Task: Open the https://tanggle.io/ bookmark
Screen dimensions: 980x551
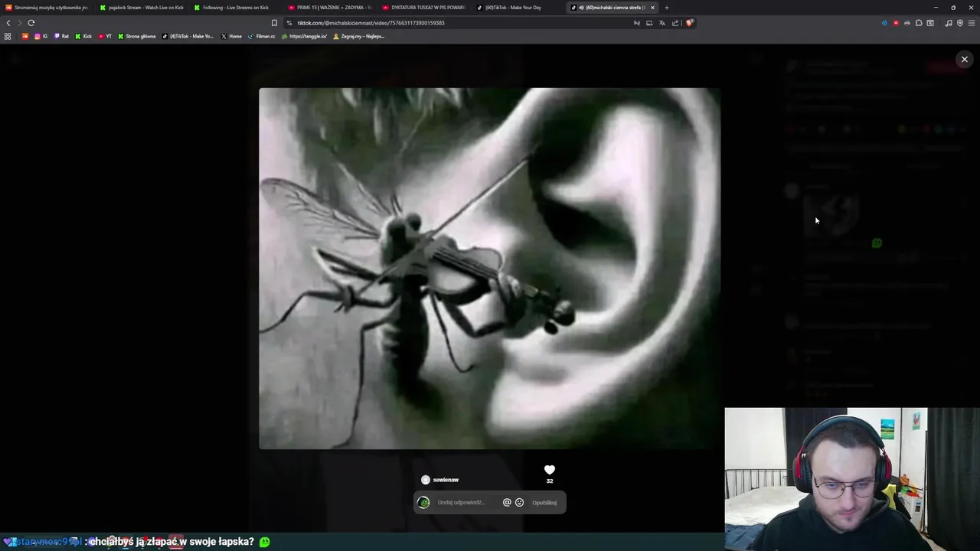Action: pyautogui.click(x=305, y=36)
